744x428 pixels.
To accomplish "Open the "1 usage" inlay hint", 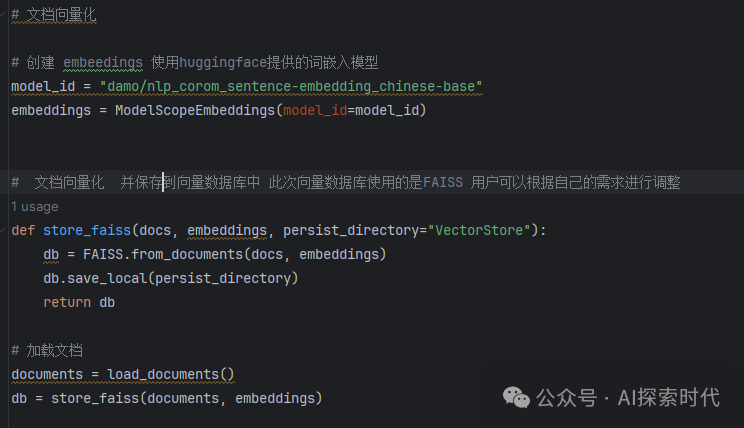I will tap(34, 206).
